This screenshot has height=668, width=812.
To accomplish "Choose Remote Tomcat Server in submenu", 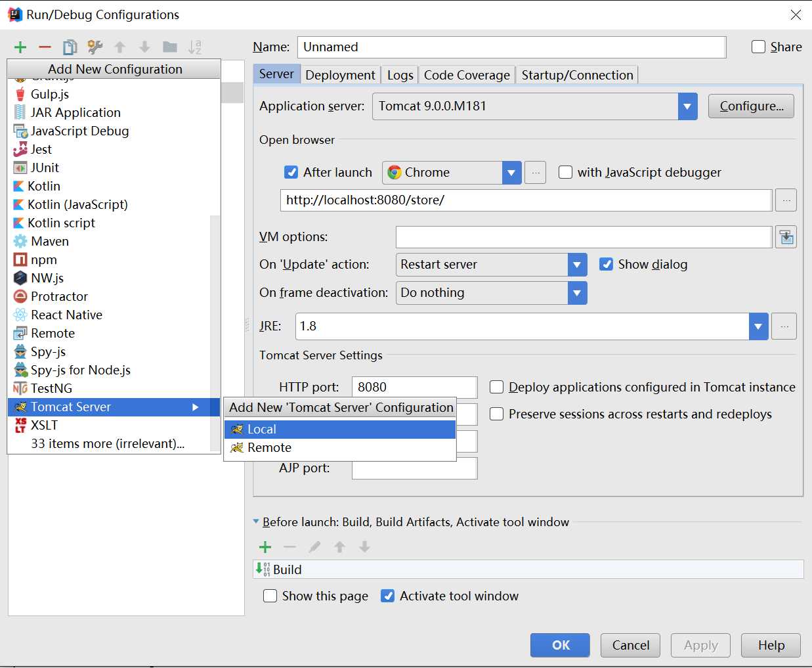I will pos(340,447).
